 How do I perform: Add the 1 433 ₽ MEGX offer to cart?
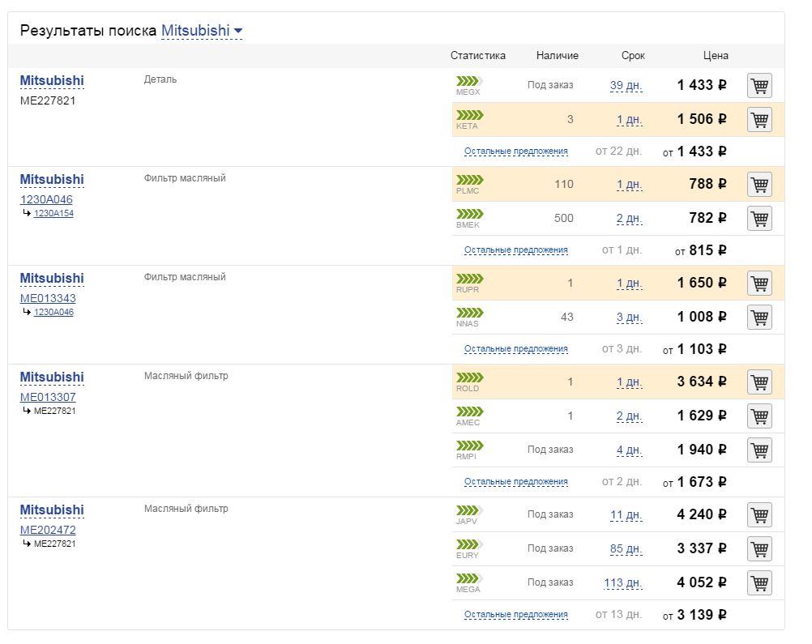point(759,85)
